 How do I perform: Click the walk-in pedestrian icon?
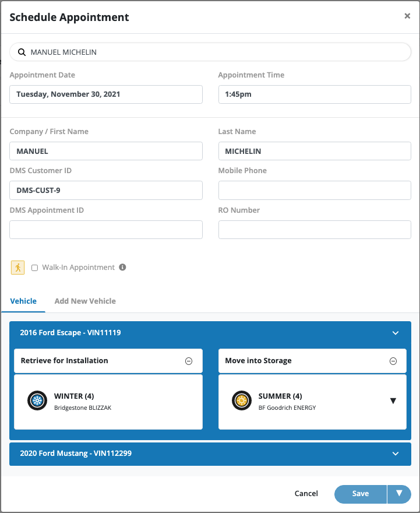pyautogui.click(x=17, y=268)
